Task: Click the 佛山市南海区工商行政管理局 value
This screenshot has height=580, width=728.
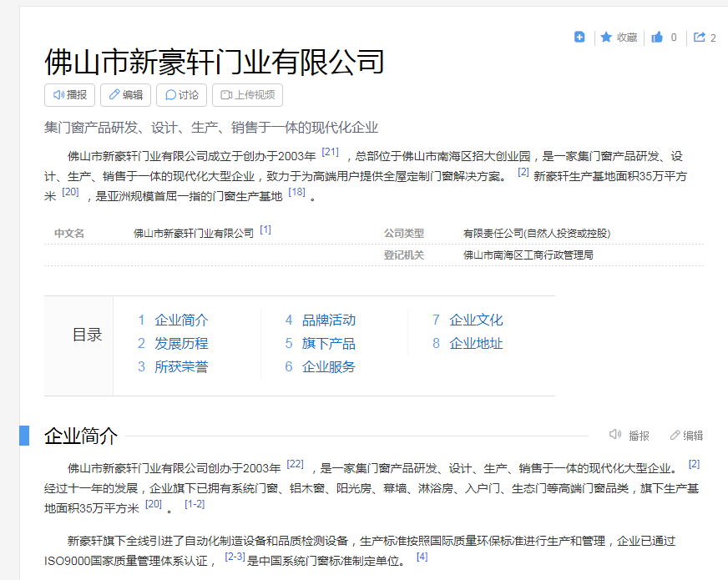Action: click(528, 255)
